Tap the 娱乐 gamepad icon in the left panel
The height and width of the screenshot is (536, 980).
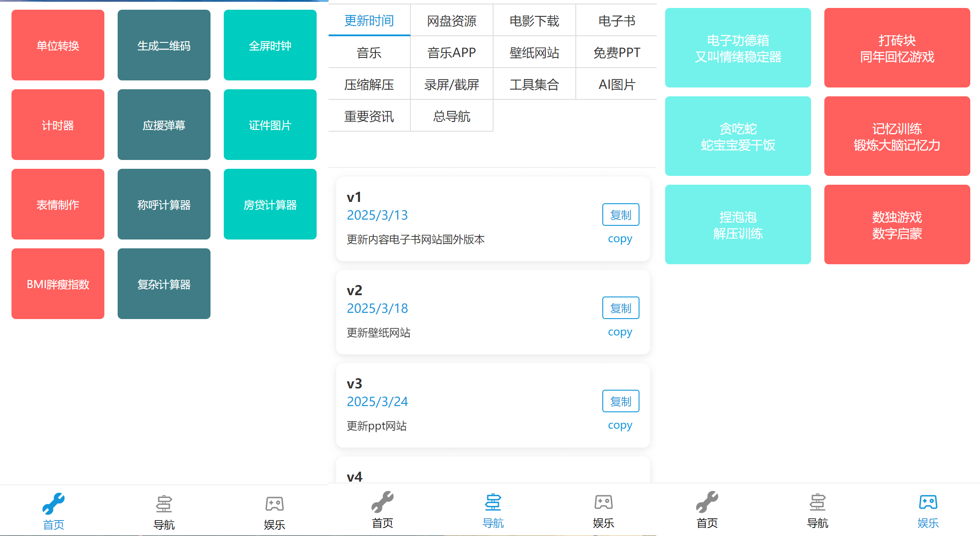[274, 504]
